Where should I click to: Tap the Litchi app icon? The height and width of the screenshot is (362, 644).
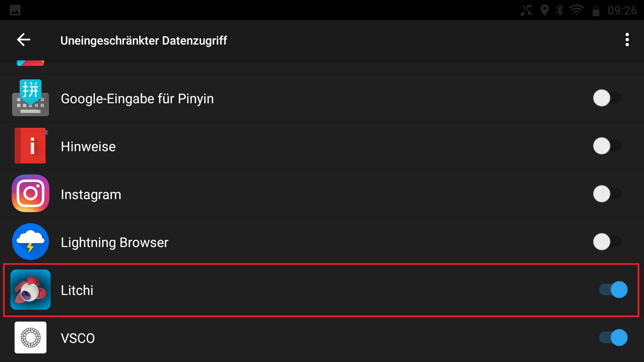tap(31, 290)
